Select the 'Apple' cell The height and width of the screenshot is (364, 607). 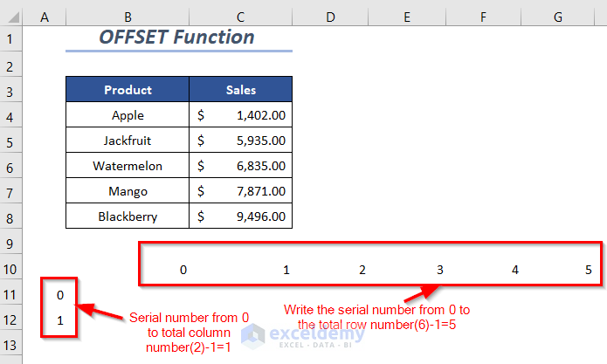click(128, 114)
